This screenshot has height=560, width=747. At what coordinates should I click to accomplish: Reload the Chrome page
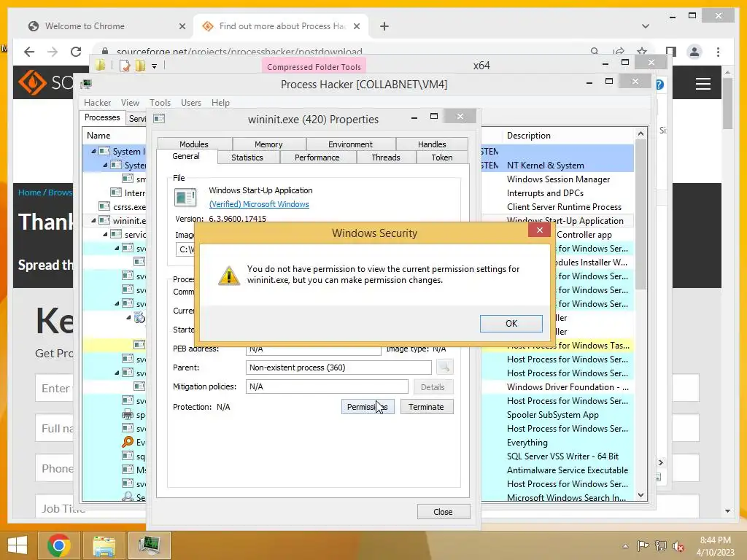pos(76,52)
